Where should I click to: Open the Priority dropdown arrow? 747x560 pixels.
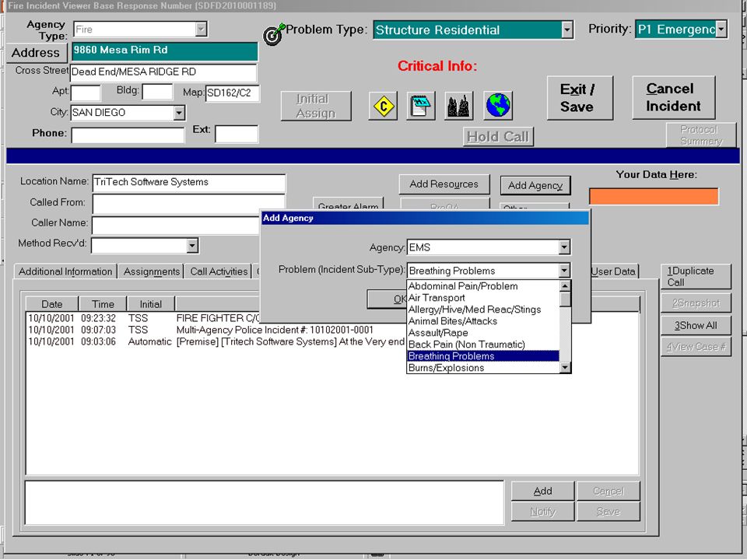(x=721, y=30)
